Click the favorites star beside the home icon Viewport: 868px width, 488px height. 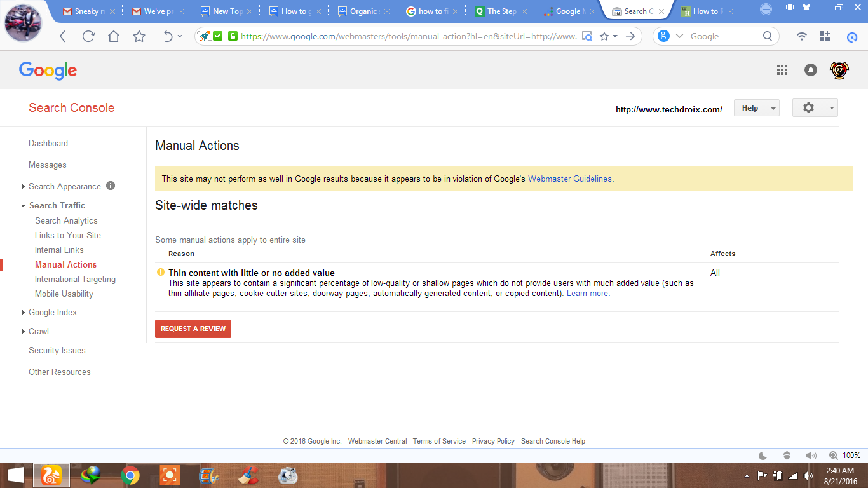coord(139,36)
